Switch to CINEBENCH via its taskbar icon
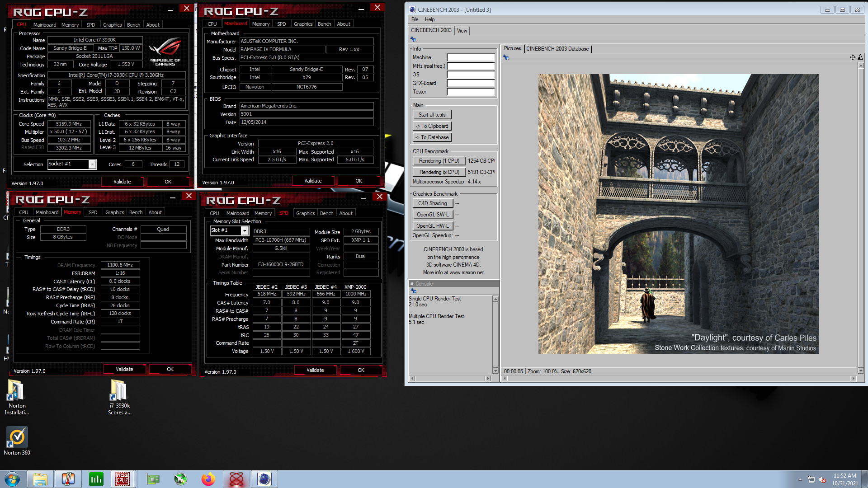868x488 pixels. click(x=264, y=479)
